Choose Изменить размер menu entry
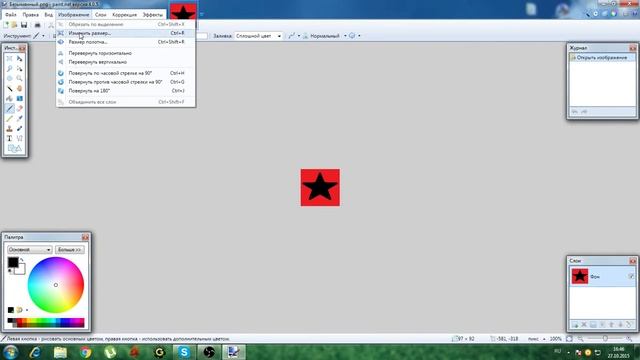This screenshot has width=640, height=360. (x=126, y=33)
